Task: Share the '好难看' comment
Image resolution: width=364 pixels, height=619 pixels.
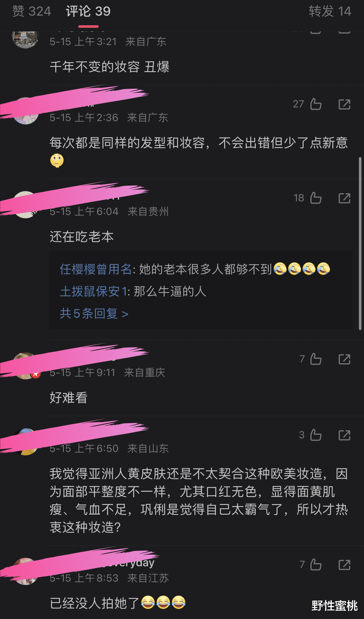Action: 344,359
